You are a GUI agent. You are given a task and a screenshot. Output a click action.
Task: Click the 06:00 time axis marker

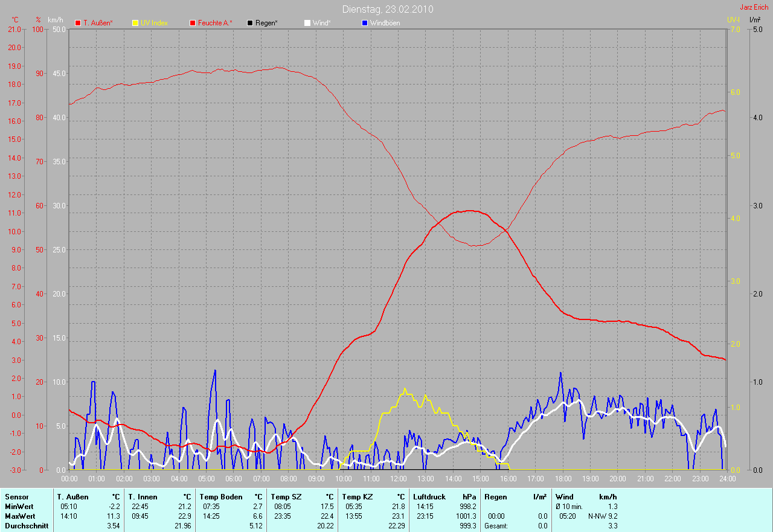234,479
